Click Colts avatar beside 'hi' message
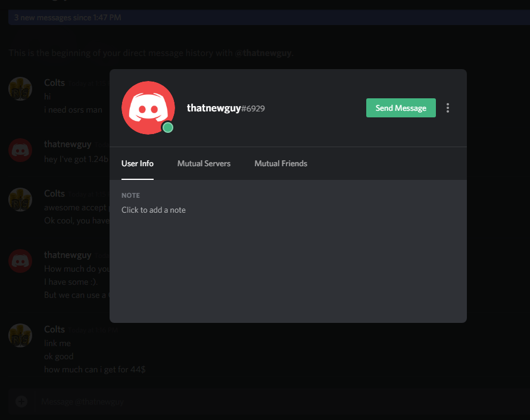530x420 pixels. 20,89
